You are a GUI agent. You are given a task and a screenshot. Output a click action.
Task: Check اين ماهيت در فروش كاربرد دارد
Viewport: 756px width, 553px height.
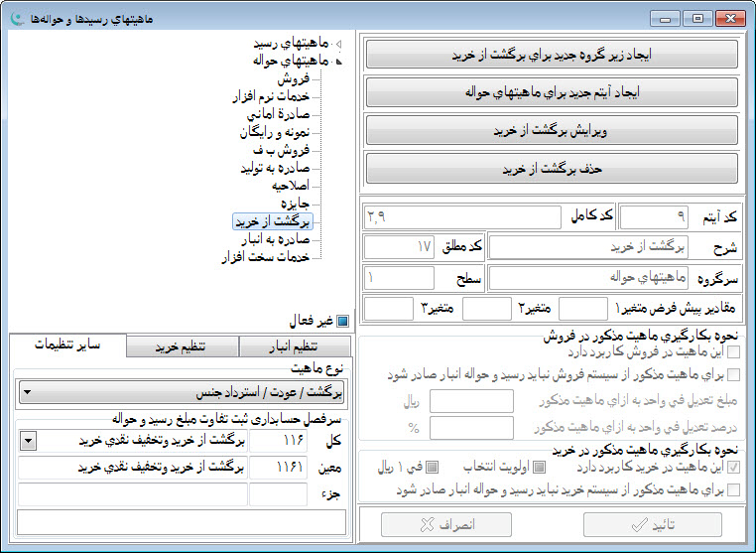(x=733, y=351)
